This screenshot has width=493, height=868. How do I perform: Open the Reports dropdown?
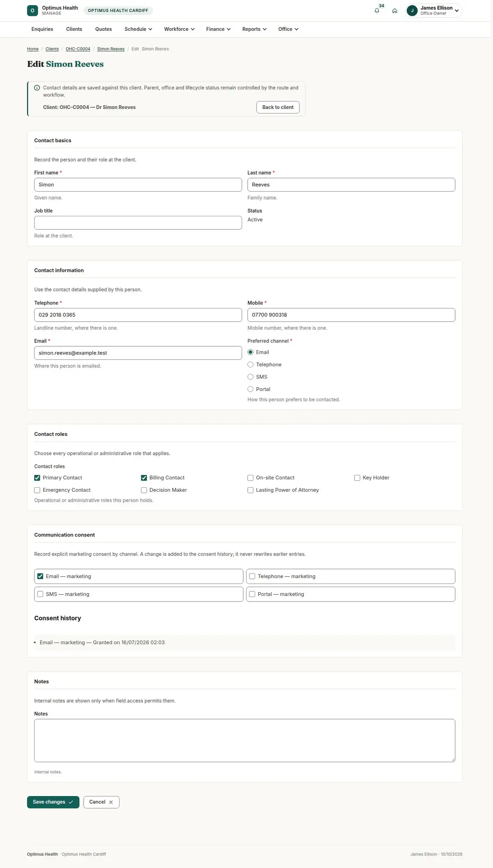coord(254,29)
